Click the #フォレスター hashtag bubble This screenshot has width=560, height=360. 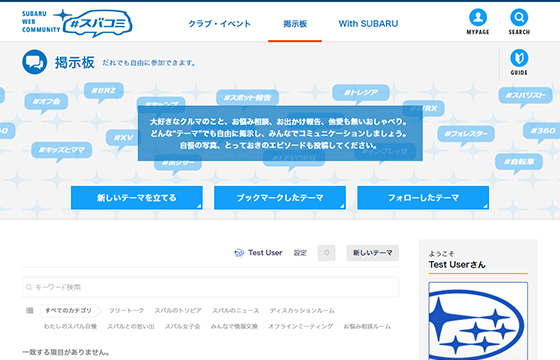[466, 134]
